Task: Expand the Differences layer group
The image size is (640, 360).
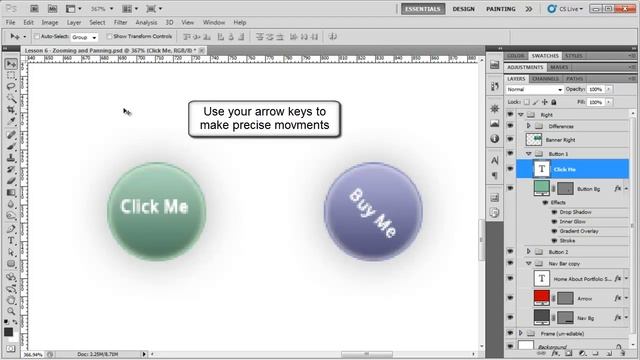Action: pos(529,126)
